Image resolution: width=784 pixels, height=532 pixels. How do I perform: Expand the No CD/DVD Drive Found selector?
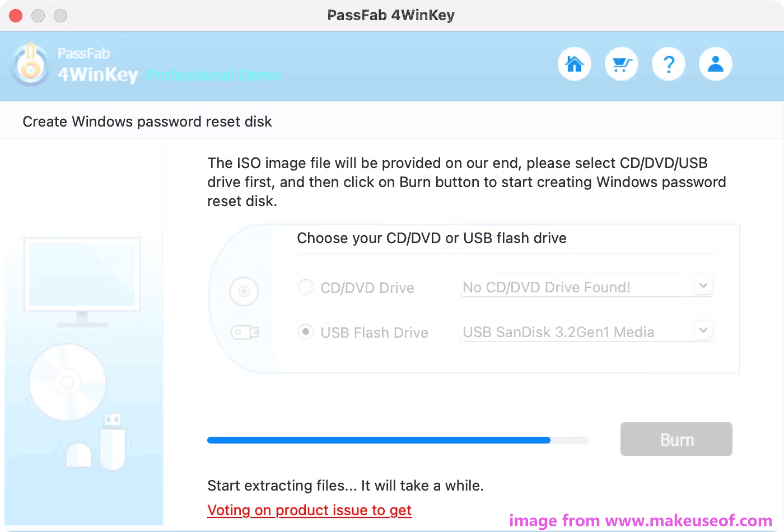coord(704,286)
